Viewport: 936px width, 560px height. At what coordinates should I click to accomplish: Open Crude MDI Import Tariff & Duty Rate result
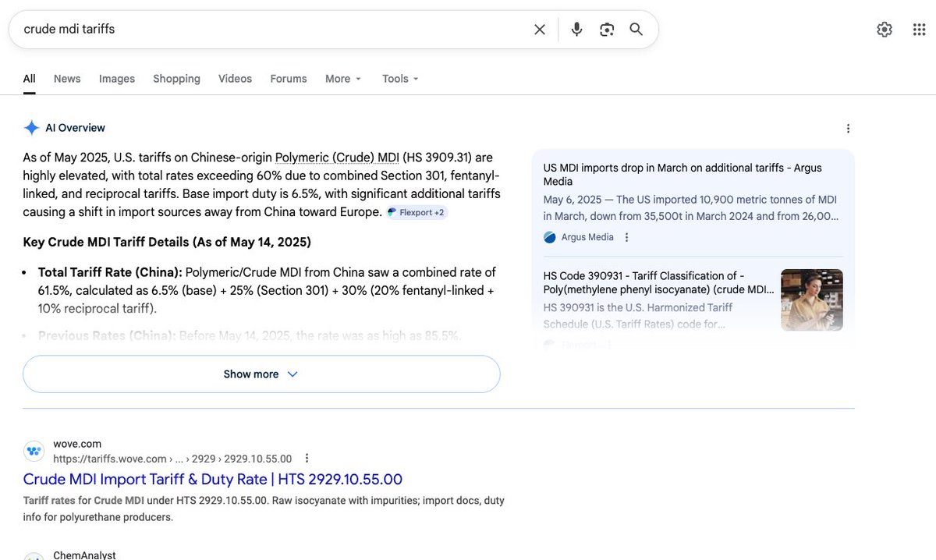(212, 479)
